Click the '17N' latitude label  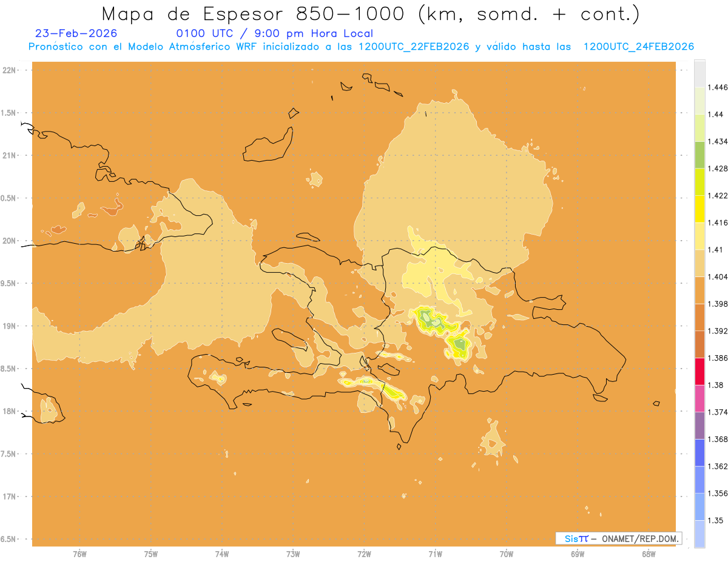click(x=8, y=497)
